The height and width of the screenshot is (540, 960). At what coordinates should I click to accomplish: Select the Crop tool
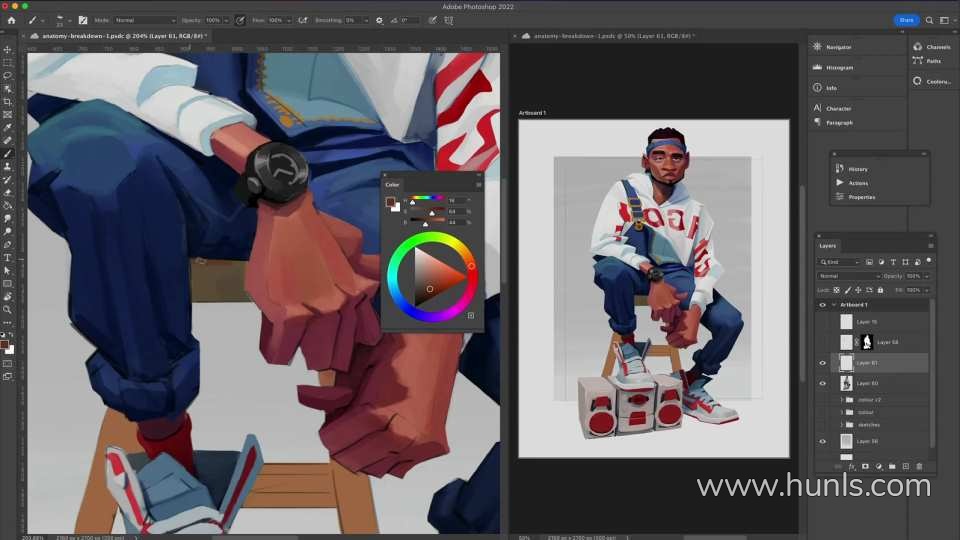(7, 102)
